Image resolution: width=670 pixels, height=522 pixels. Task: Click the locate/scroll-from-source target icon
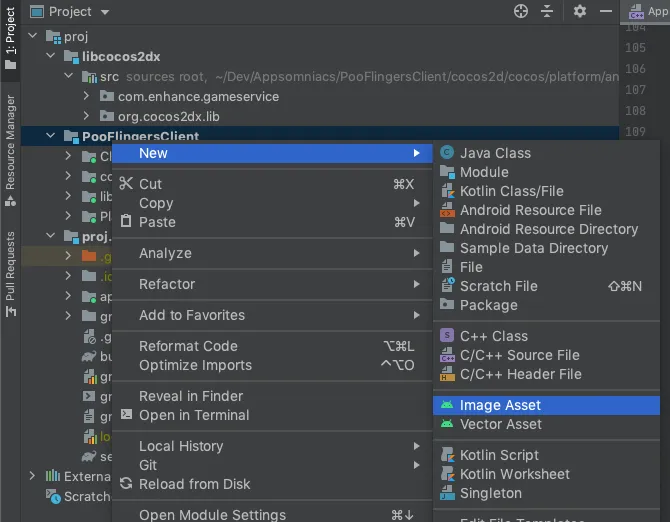click(520, 11)
